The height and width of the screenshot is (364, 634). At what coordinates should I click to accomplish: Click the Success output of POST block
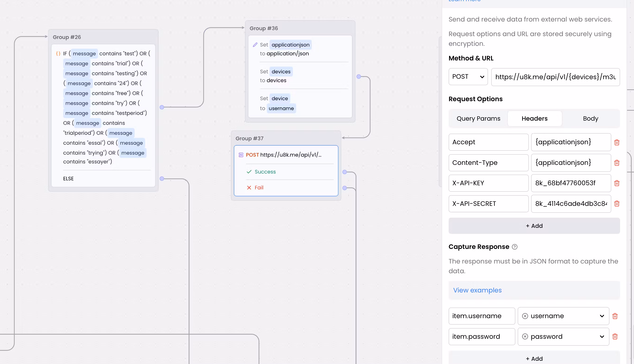pos(265,172)
